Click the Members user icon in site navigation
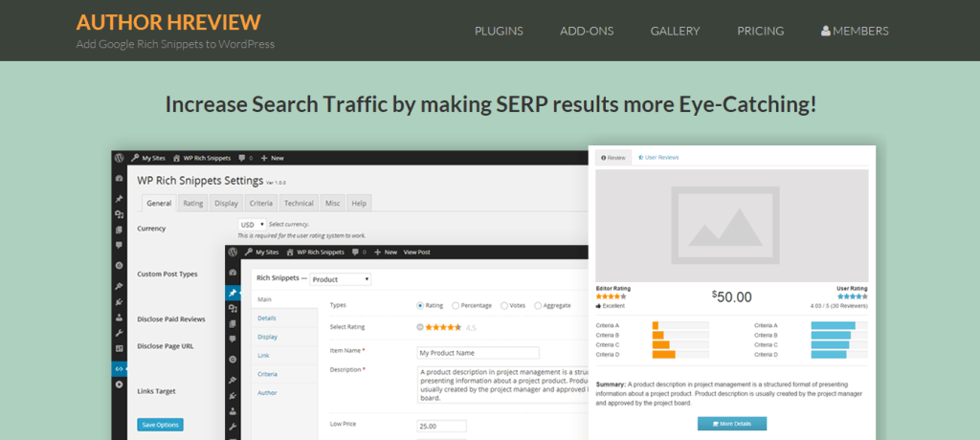 coord(826,31)
